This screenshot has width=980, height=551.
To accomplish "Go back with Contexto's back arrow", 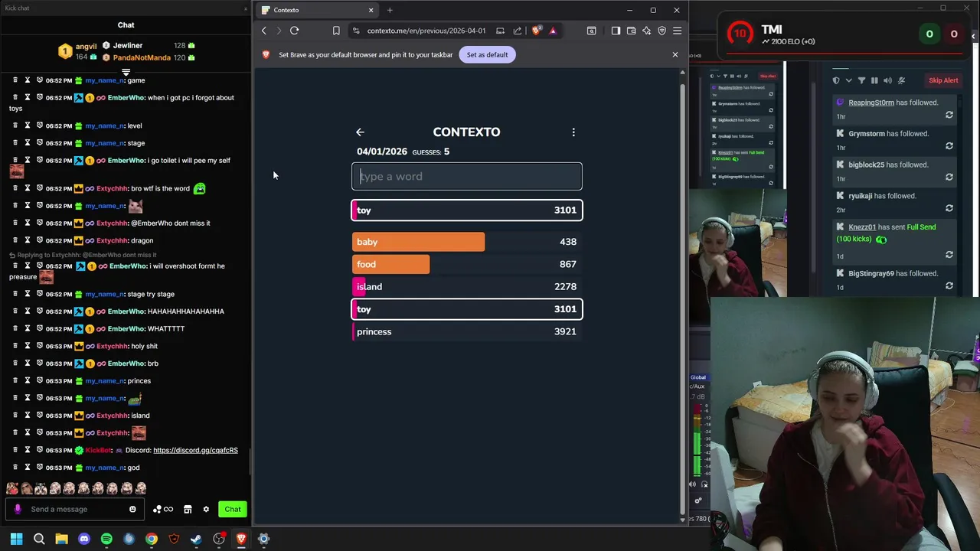I will (x=360, y=132).
